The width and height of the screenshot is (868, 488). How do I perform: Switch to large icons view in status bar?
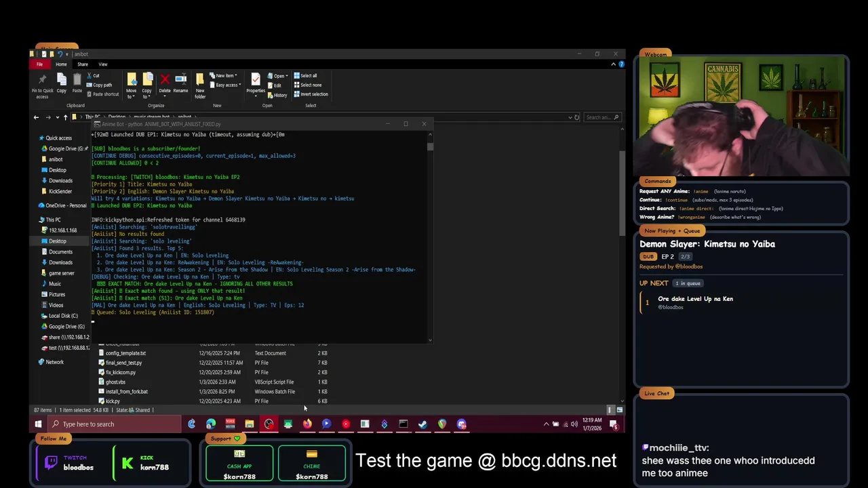619,410
